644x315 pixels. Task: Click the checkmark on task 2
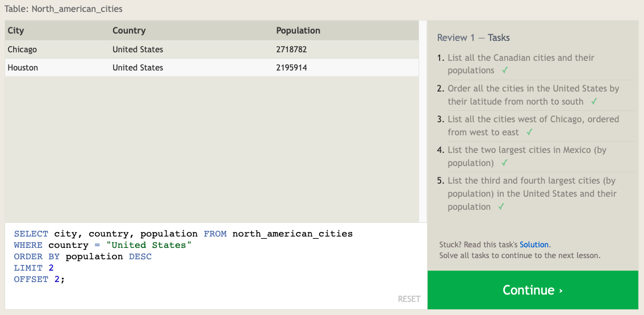pos(593,101)
